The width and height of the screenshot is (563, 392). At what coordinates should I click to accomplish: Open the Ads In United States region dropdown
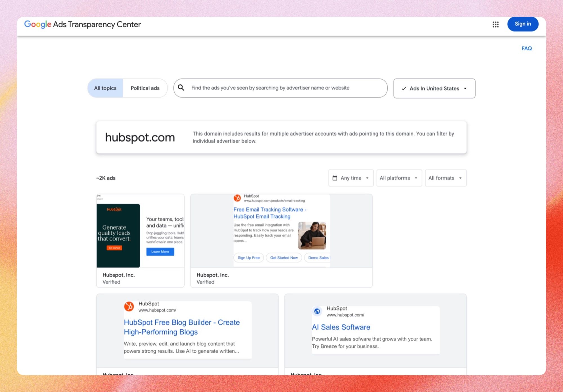[434, 88]
